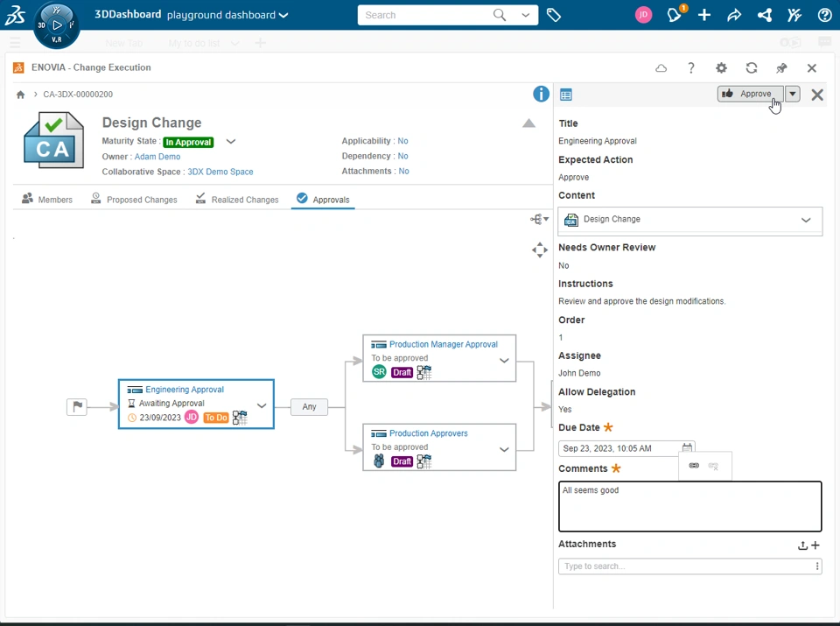The height and width of the screenshot is (626, 840).
Task: Open the dashboard name dropdown chevron
Action: tap(283, 15)
